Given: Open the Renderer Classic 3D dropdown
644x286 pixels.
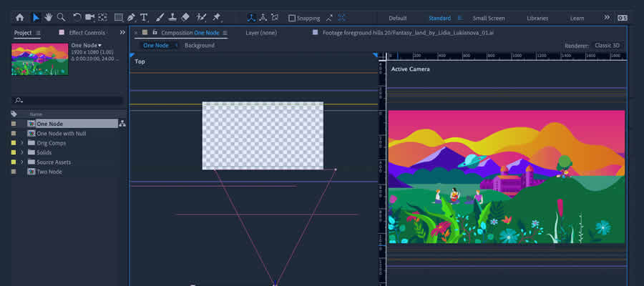Looking at the screenshot, I should (x=607, y=46).
